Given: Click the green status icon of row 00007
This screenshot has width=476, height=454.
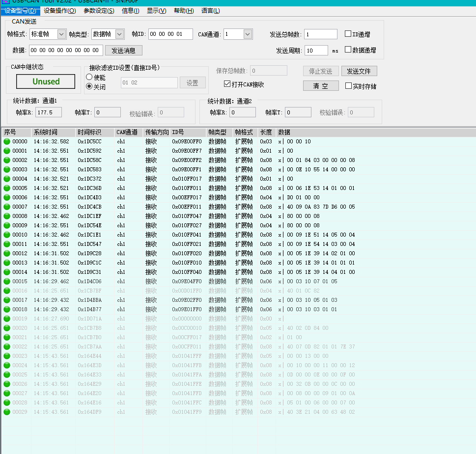Looking at the screenshot, I should (x=7, y=207).
